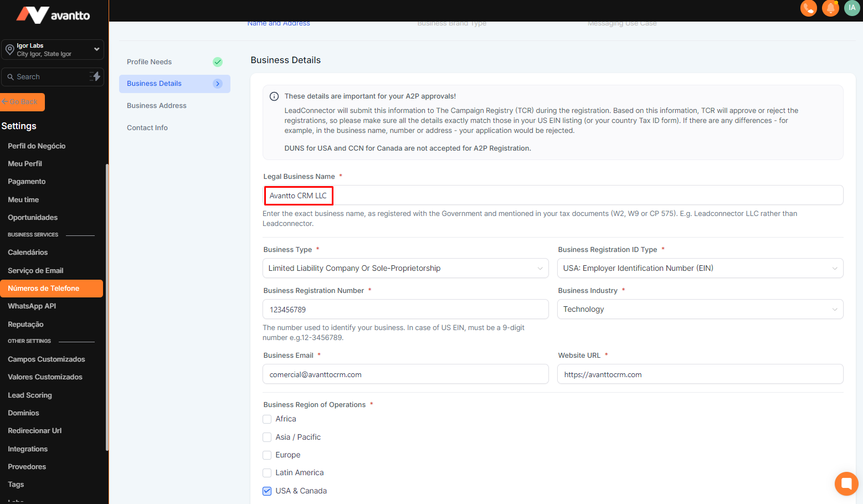Click the lightning quick-actions icon beside Search

[x=95, y=76]
